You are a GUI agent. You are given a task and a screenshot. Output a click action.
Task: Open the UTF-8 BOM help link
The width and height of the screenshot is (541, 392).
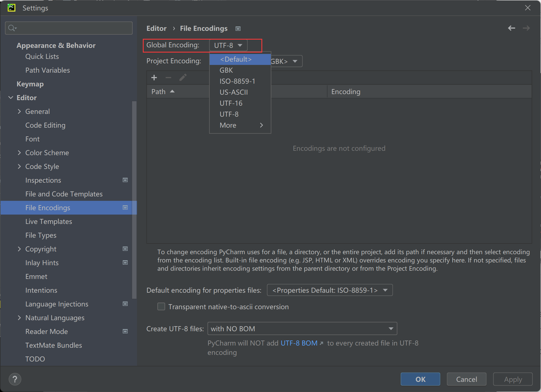click(x=299, y=343)
